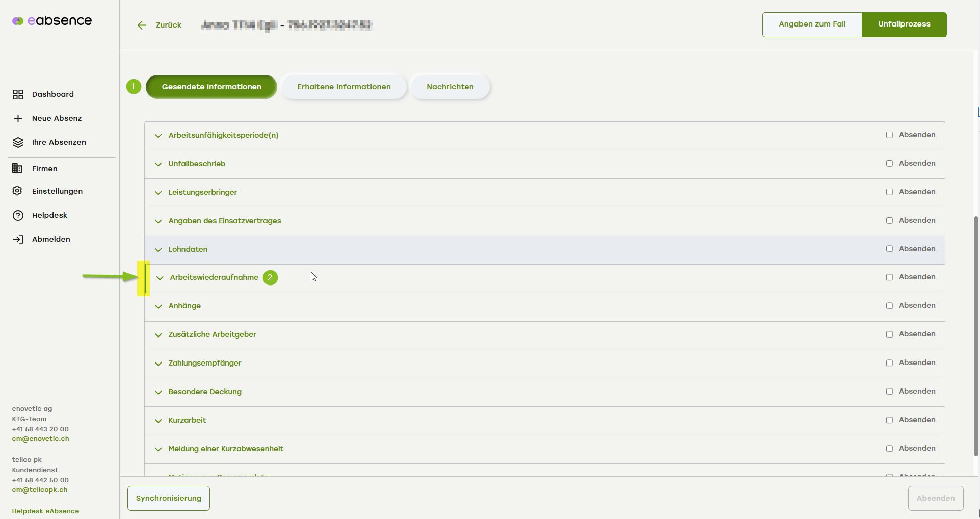Screen dimensions: 980x519
Task: Enable Absenden checkbox for Lohndaten
Action: [889, 249]
